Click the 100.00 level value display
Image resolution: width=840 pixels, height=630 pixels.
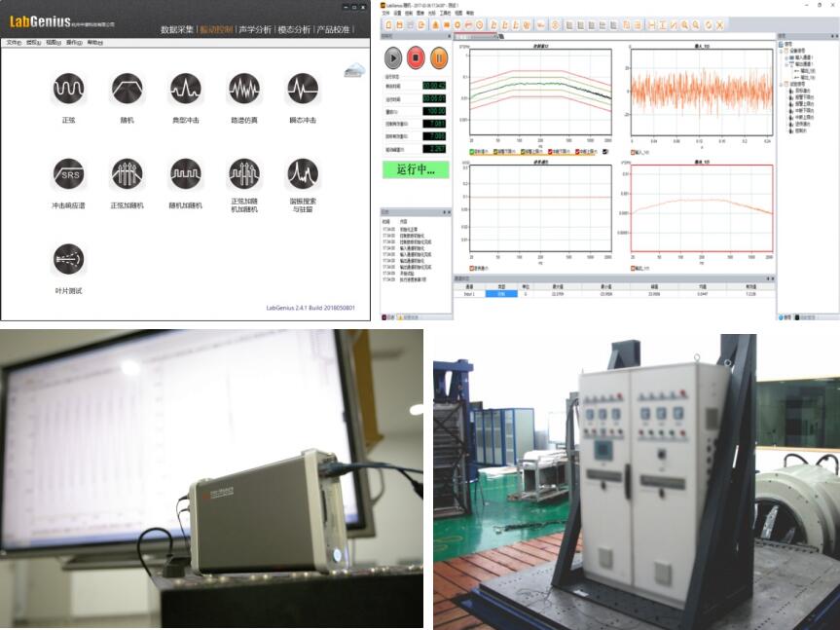coord(434,111)
